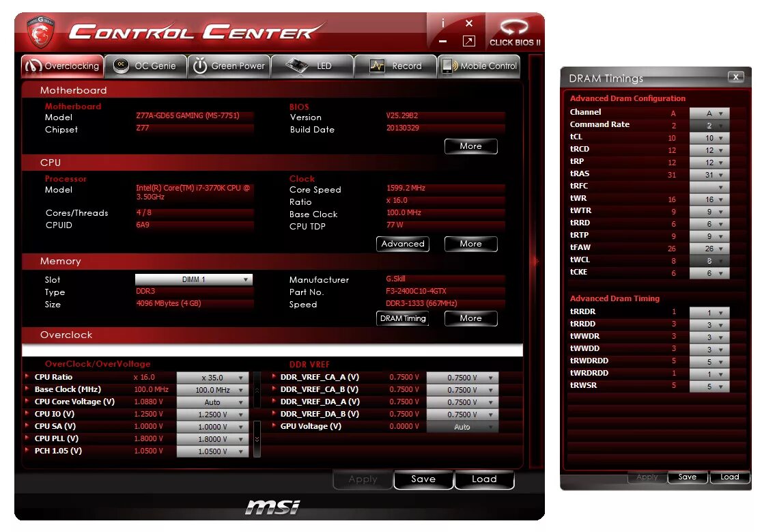Click the Z77A-GD65 GAMING model value
The width and height of the screenshot is (762, 532).
[188, 115]
